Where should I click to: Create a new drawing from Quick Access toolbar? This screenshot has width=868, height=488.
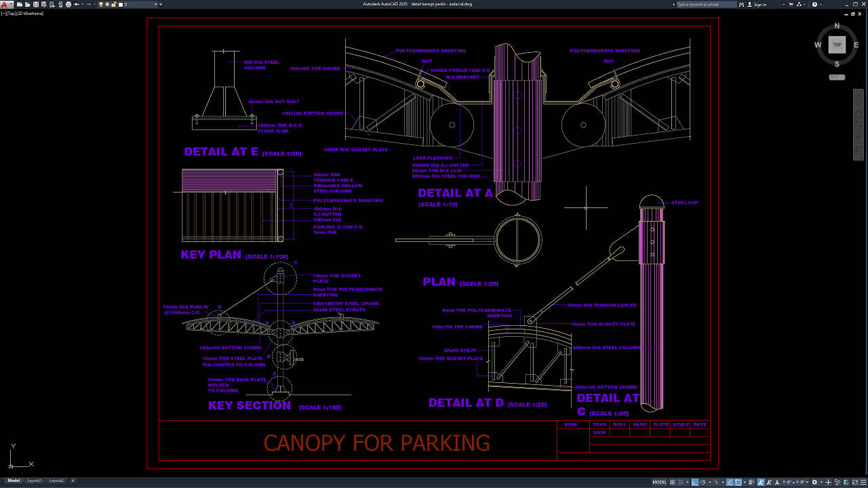click(20, 4)
